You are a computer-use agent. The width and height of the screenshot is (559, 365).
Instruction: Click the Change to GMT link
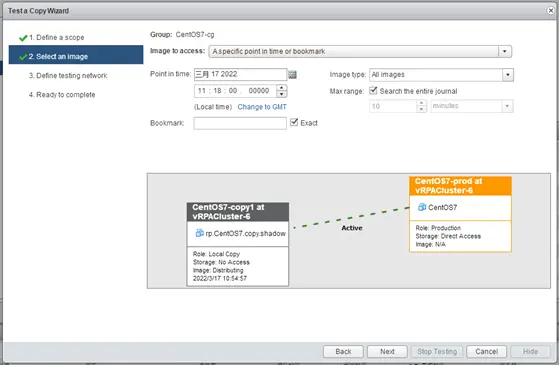(x=262, y=107)
